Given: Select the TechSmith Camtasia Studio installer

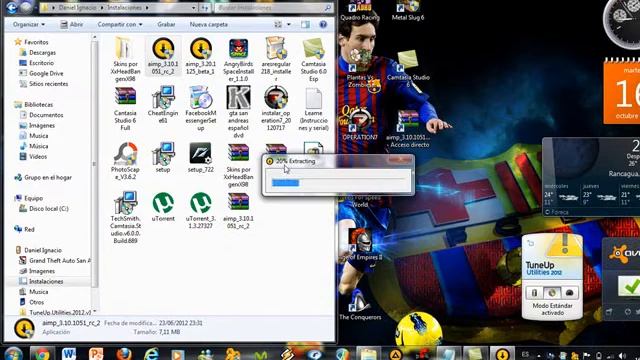Looking at the screenshot, I should 125,218.
